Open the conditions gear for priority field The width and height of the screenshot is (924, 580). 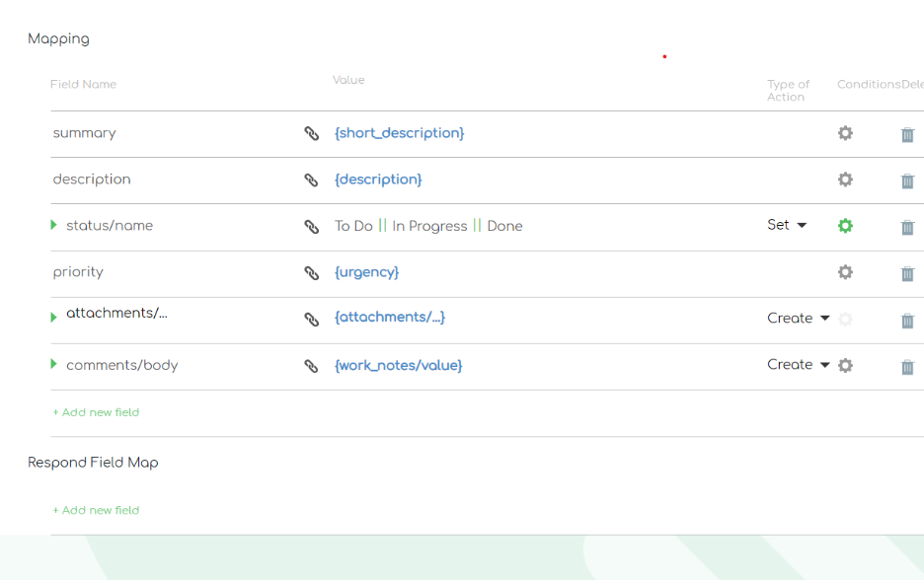pos(845,272)
